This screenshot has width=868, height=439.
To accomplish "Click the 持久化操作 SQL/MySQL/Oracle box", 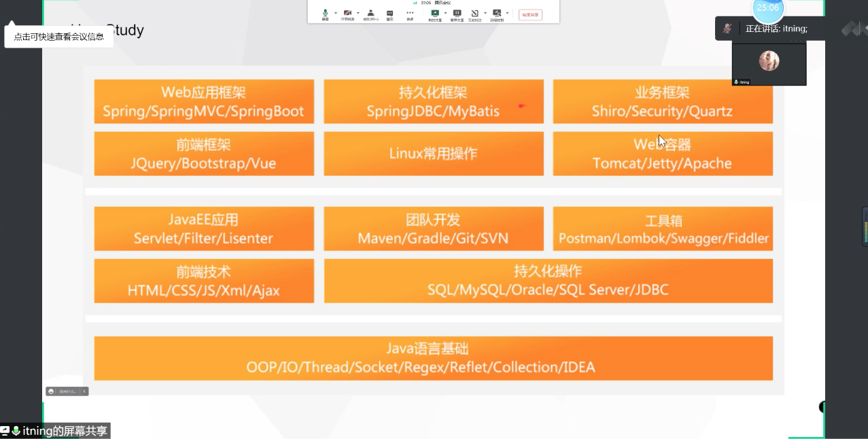I will [x=549, y=281].
